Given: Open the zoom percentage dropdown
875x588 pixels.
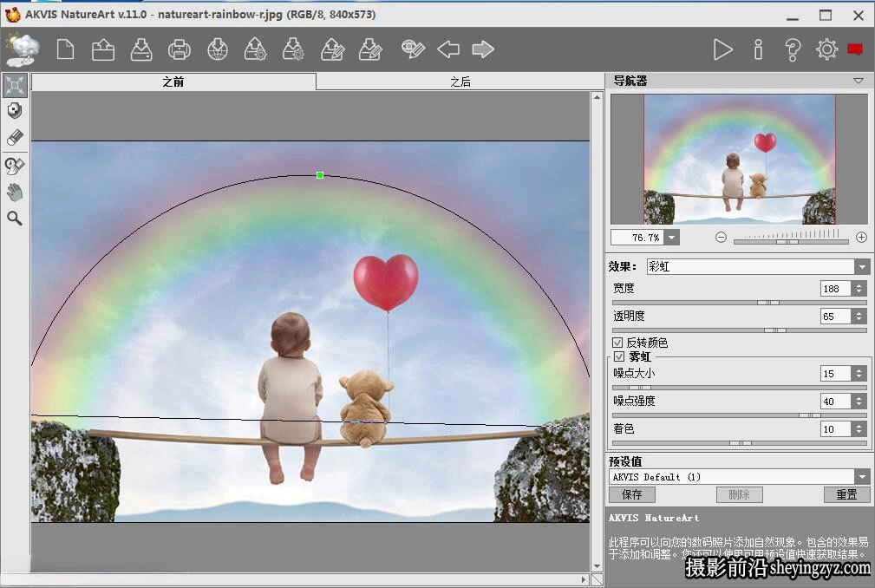Looking at the screenshot, I should pyautogui.click(x=672, y=238).
